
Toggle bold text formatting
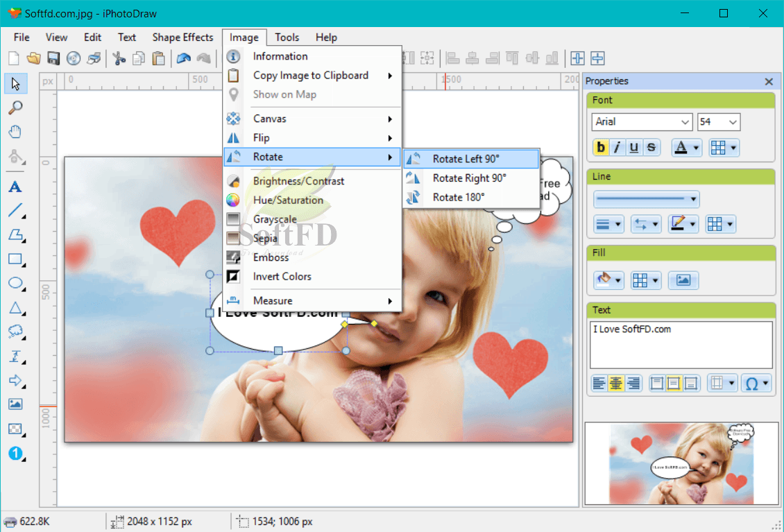click(x=601, y=148)
